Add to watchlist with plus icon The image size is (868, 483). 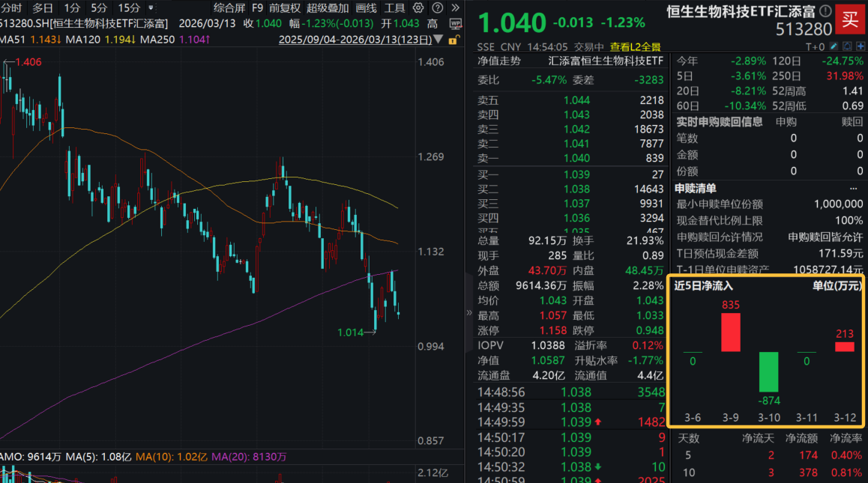click(859, 46)
